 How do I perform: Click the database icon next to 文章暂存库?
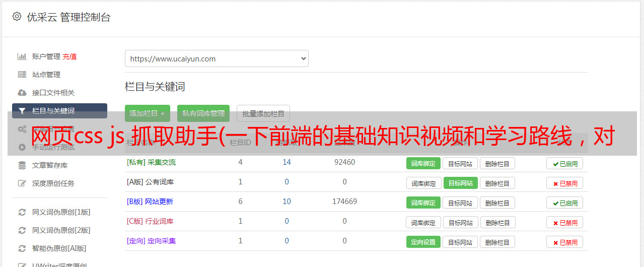pyautogui.click(x=22, y=165)
